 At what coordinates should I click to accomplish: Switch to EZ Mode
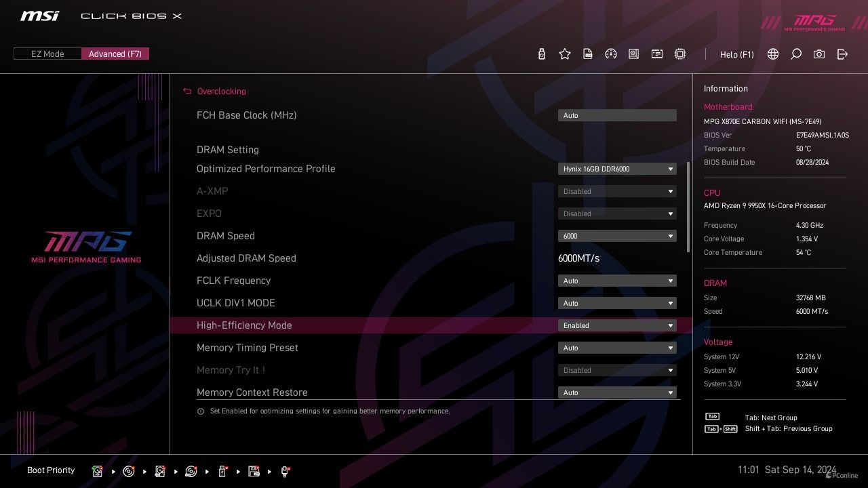pos(47,54)
